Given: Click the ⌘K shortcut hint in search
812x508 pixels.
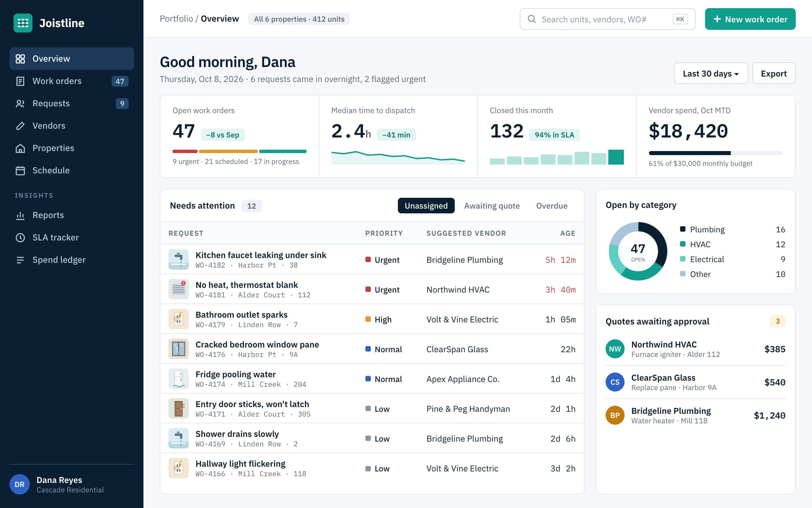Looking at the screenshot, I should tap(680, 19).
